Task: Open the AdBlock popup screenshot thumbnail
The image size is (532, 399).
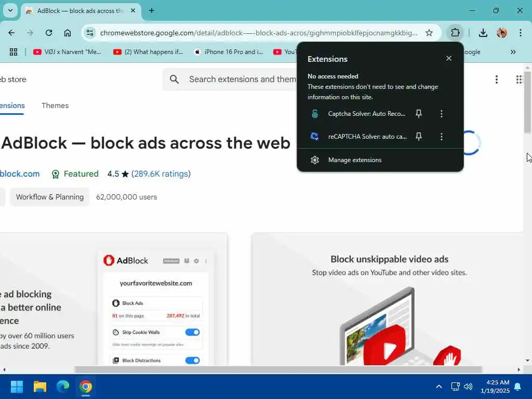Action: click(113, 299)
